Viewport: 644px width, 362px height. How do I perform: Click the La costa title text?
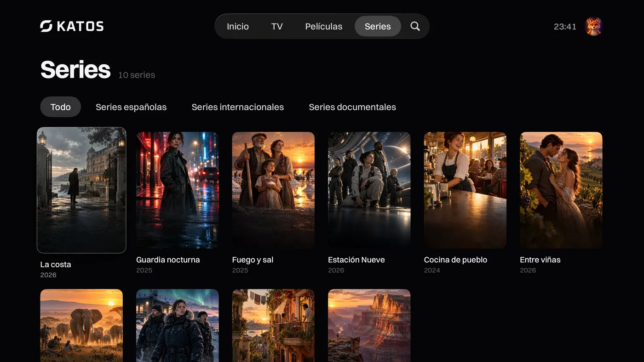pyautogui.click(x=56, y=264)
